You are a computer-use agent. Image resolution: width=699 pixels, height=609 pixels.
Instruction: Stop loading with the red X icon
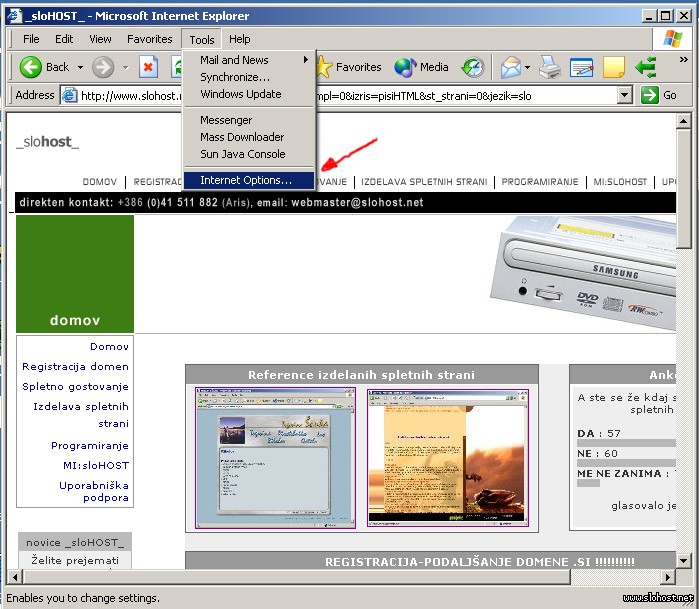point(148,67)
